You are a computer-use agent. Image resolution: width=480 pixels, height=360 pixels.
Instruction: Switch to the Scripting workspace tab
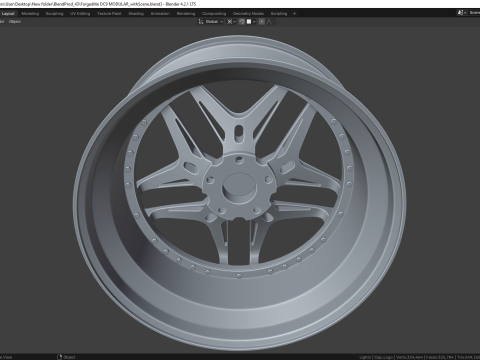click(279, 14)
